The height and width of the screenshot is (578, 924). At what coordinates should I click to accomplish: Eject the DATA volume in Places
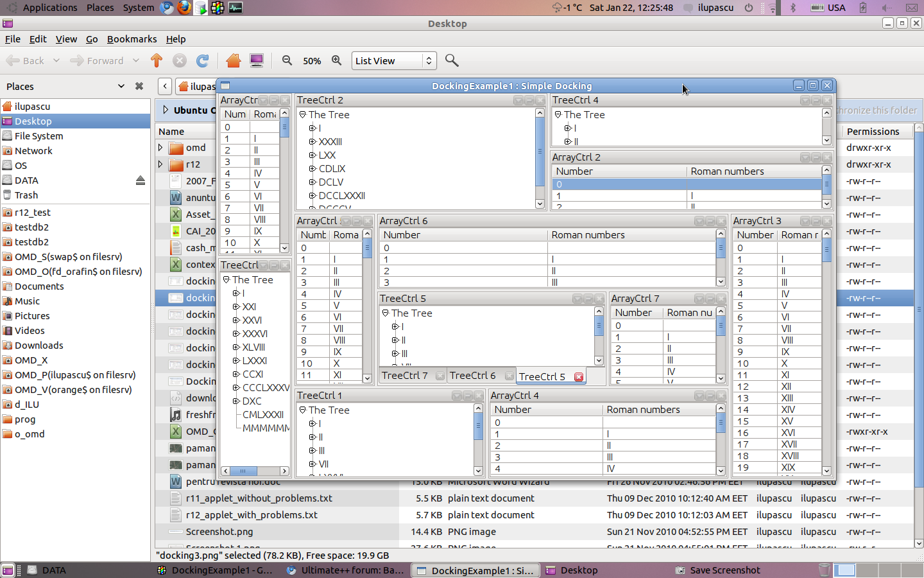(x=140, y=180)
